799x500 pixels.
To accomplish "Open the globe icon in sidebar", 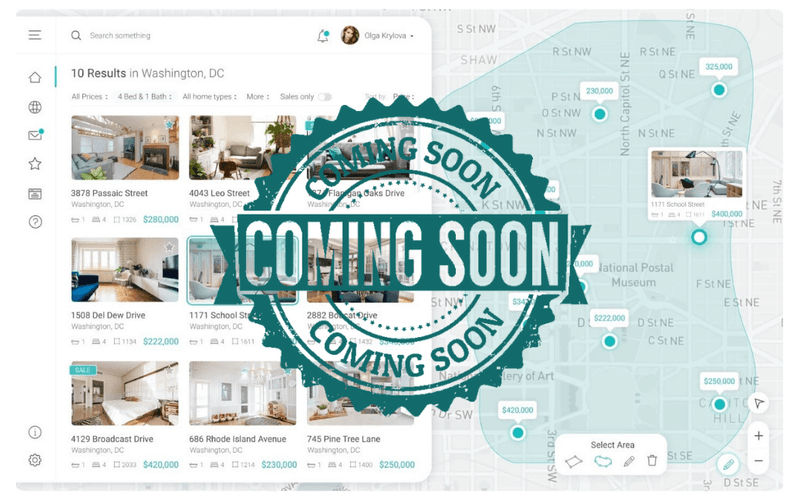I will coord(35,107).
